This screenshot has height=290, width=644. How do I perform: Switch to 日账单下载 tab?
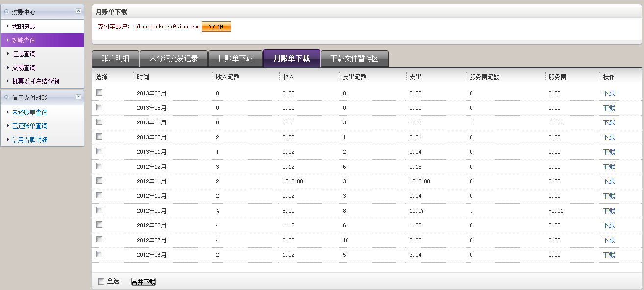(x=235, y=58)
